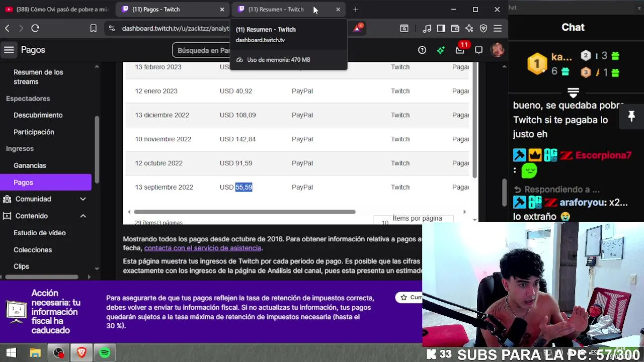Open the Twitch help question mark icon
The height and width of the screenshot is (362, 644).
click(422, 50)
